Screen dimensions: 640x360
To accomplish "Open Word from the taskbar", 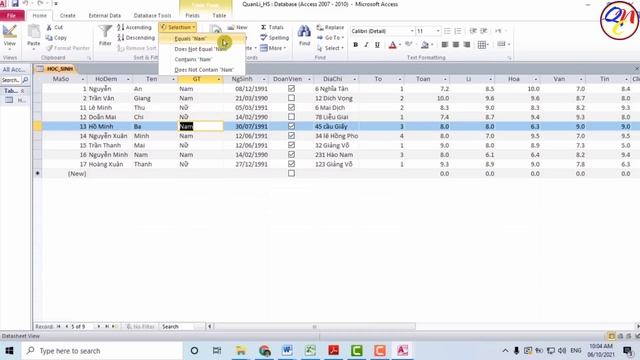I will pos(287,351).
